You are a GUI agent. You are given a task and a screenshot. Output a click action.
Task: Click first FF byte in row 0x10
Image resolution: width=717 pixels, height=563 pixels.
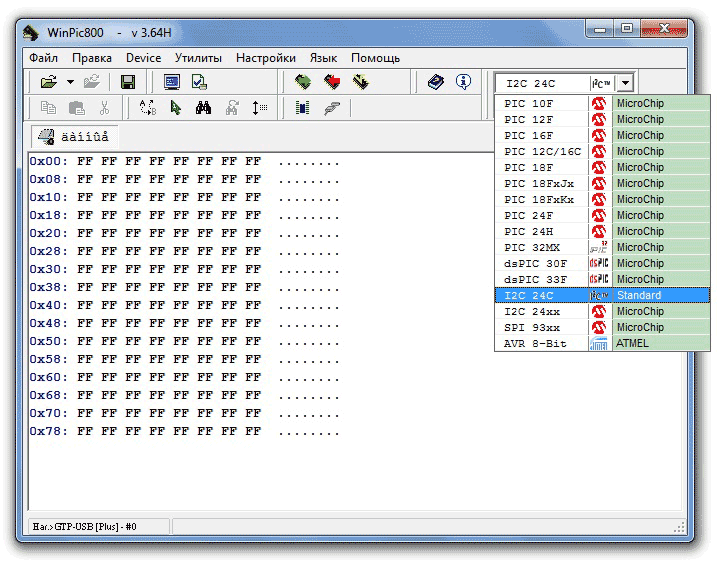pos(85,197)
